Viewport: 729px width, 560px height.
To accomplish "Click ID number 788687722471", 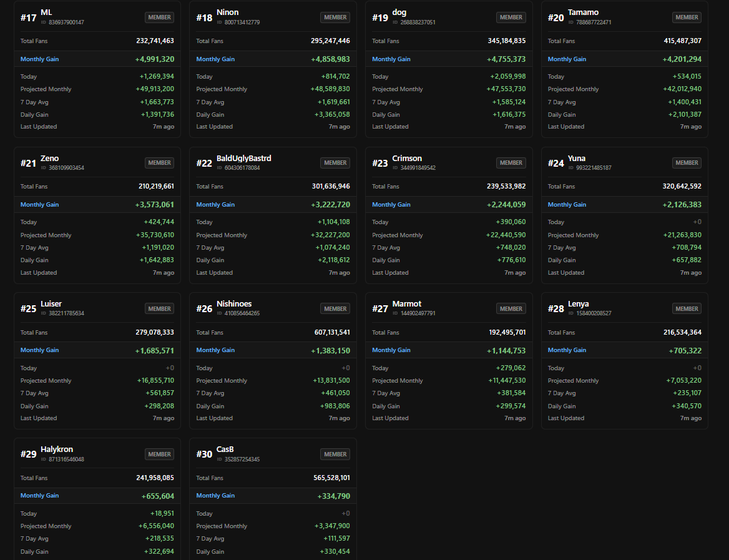I will [594, 22].
